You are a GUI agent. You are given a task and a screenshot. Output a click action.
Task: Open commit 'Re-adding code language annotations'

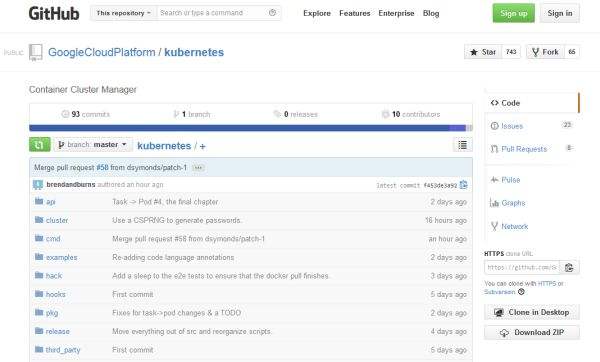click(173, 257)
